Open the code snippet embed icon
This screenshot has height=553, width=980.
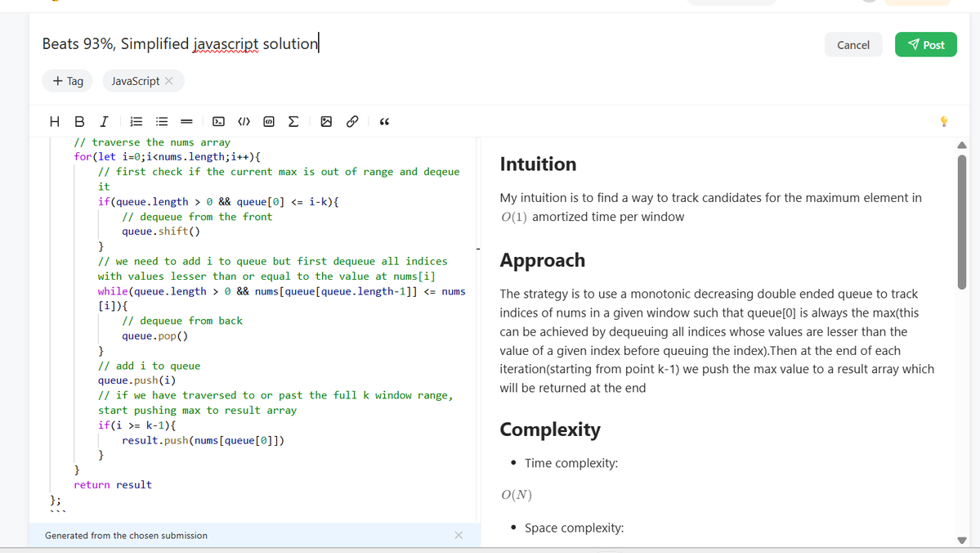(269, 121)
